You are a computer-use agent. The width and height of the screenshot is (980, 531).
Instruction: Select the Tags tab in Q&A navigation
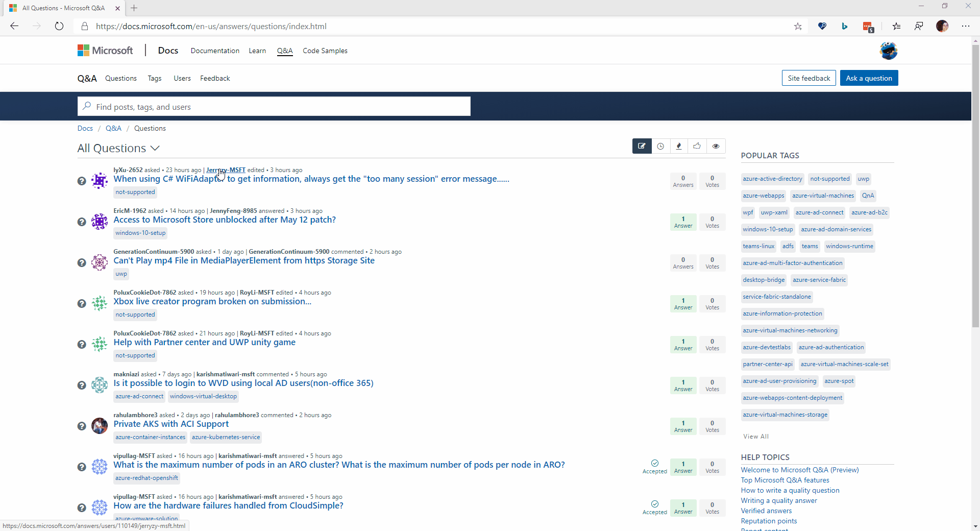pos(155,78)
